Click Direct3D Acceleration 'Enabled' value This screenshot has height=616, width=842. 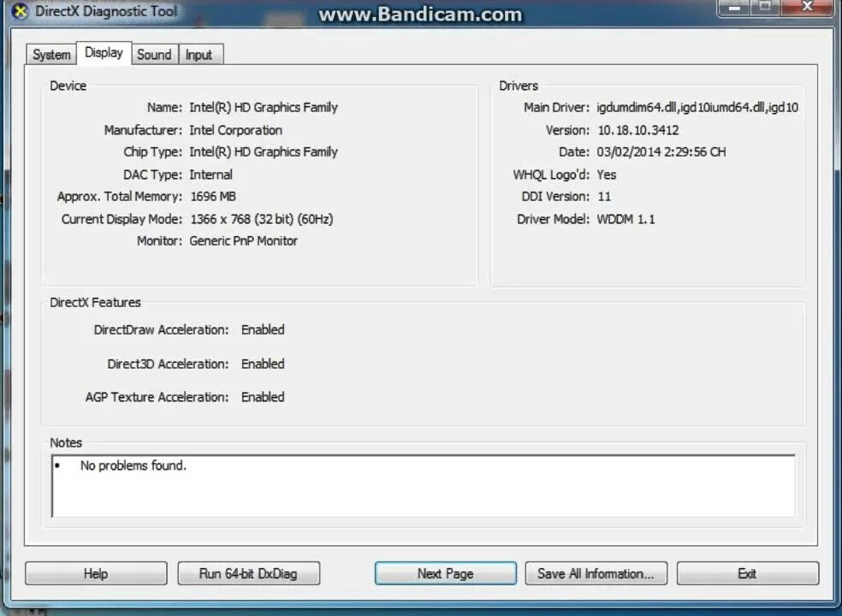264,364
